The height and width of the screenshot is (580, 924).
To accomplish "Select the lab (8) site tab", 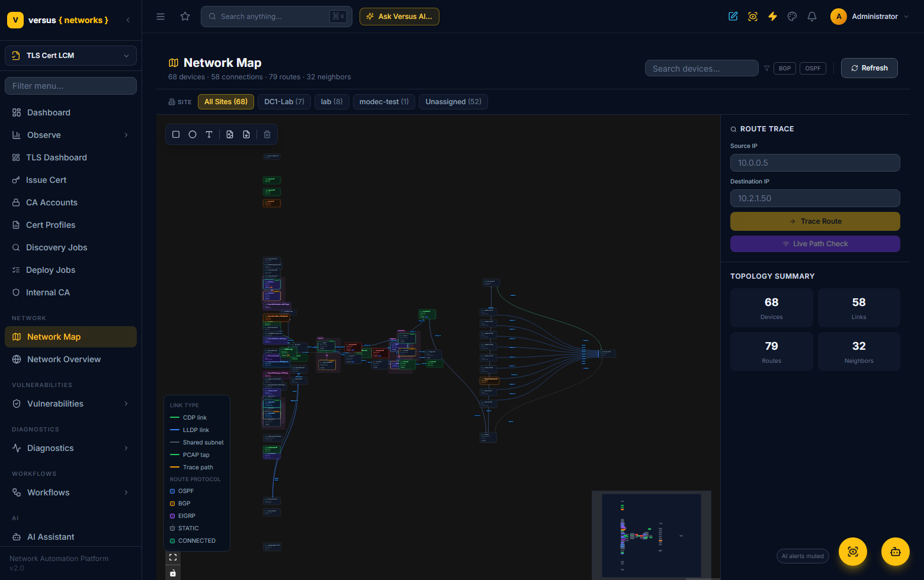I will click(332, 102).
